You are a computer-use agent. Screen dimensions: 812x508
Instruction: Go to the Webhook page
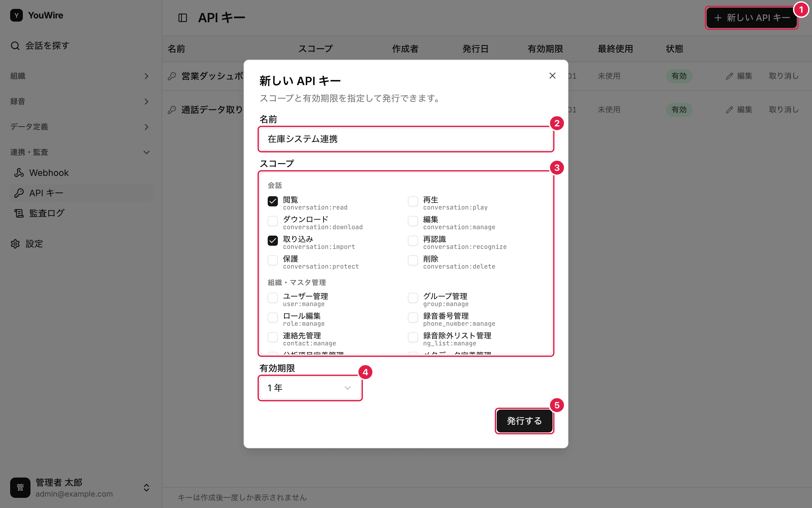tap(81, 173)
